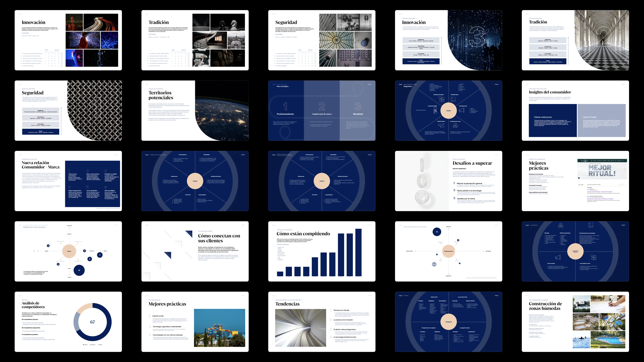
Task: Select 'Podemos sustentarlo' circle on Tradición collage slide
Action: pyautogui.click(x=188, y=66)
